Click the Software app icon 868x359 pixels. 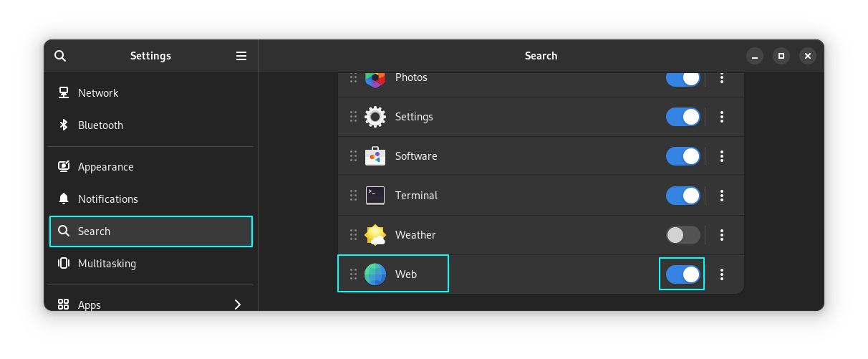click(x=375, y=156)
